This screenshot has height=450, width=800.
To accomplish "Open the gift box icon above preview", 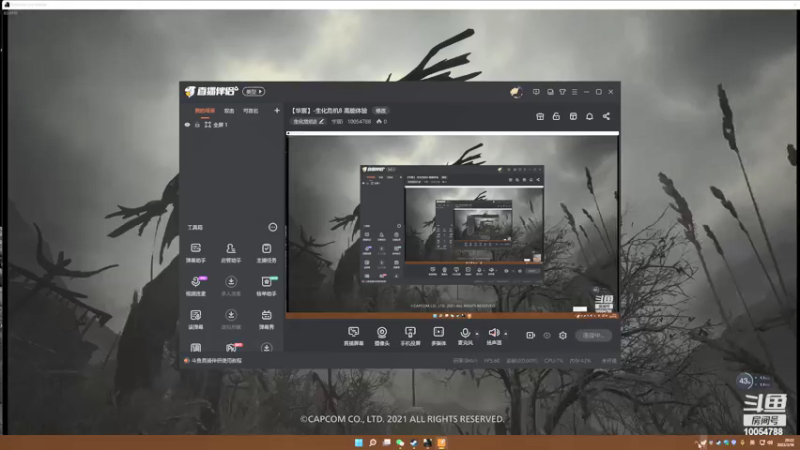I will tap(540, 116).
